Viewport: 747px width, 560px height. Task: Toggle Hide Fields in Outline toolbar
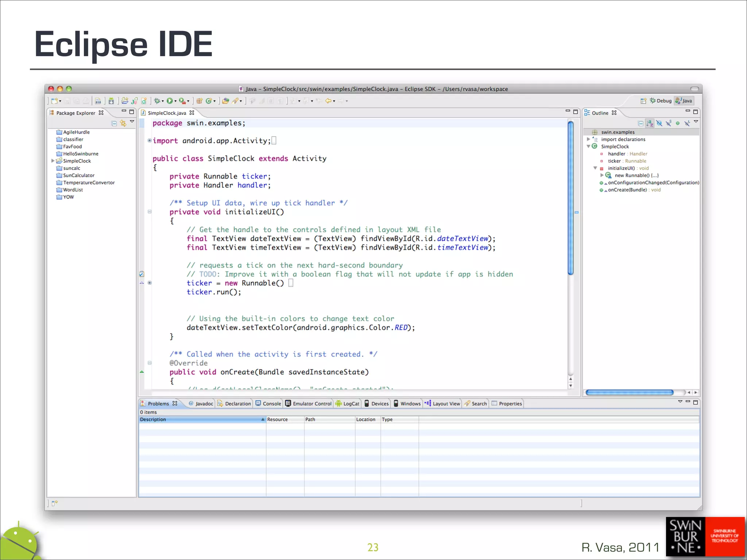[x=659, y=123]
